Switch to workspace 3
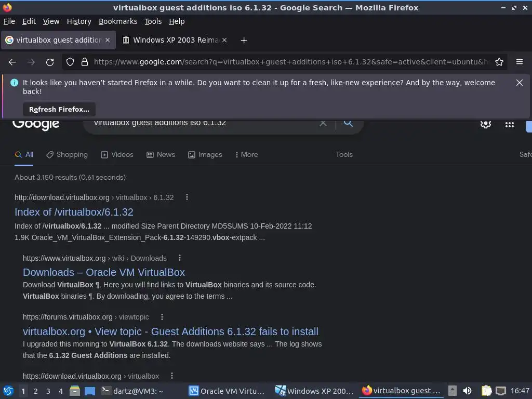532x399 pixels. pyautogui.click(x=48, y=391)
